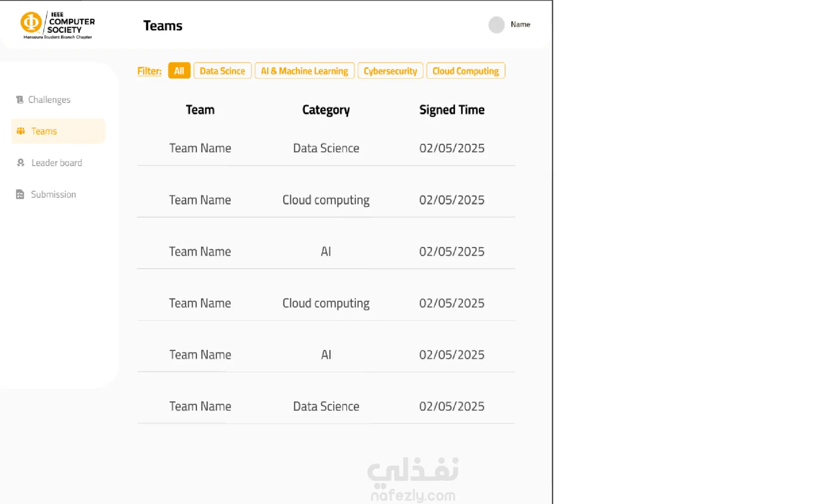Open the Submission section
Image resolution: width=826 pixels, height=504 pixels.
coord(53,194)
